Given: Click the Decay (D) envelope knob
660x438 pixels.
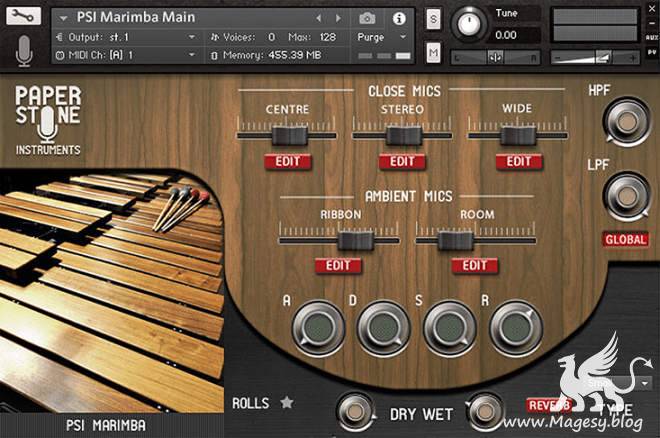Looking at the screenshot, I should click(x=383, y=327).
